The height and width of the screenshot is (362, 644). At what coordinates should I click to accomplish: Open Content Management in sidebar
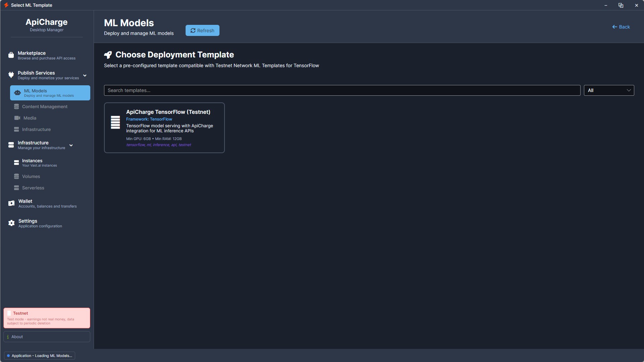point(45,106)
